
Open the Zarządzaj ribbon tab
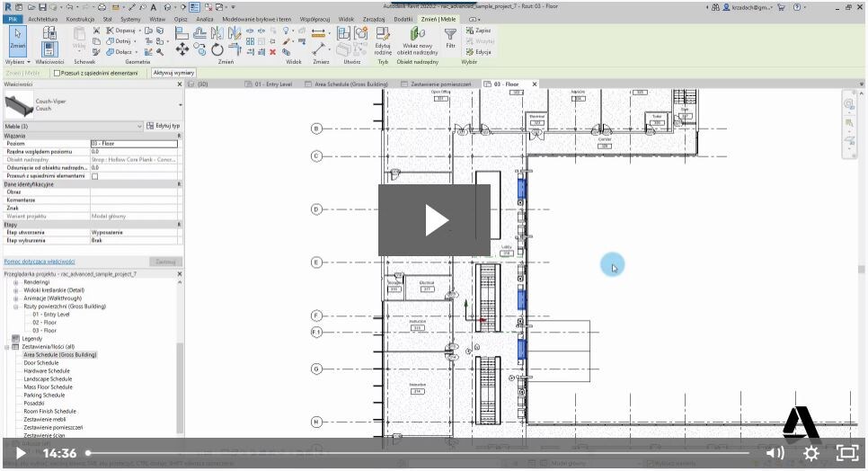tap(374, 19)
